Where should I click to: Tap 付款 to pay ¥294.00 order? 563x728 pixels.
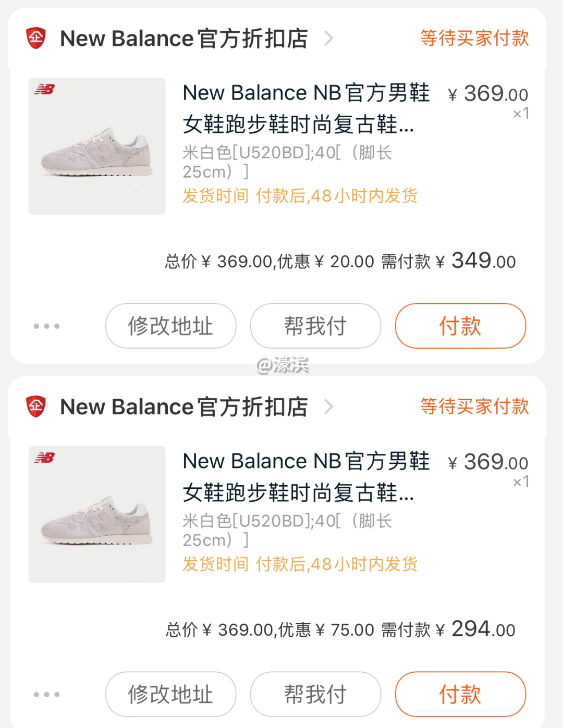click(x=460, y=694)
